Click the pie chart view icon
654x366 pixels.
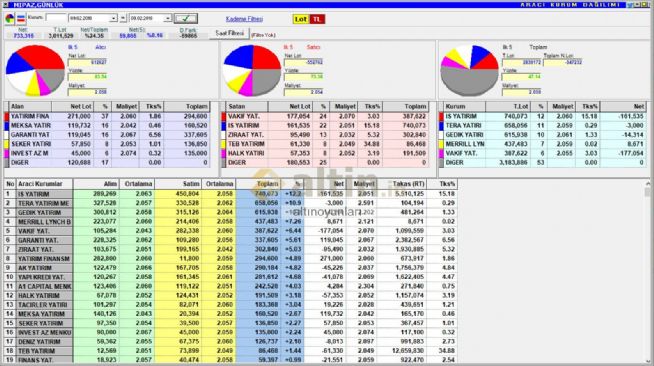coord(9,18)
